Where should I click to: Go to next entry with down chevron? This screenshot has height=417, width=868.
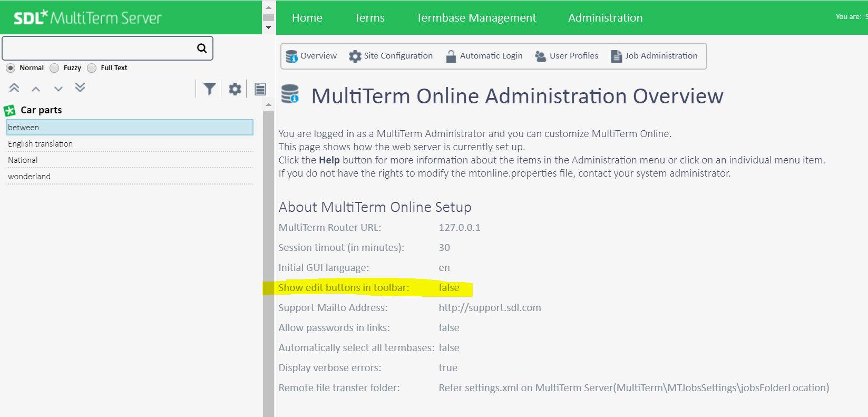(x=58, y=89)
